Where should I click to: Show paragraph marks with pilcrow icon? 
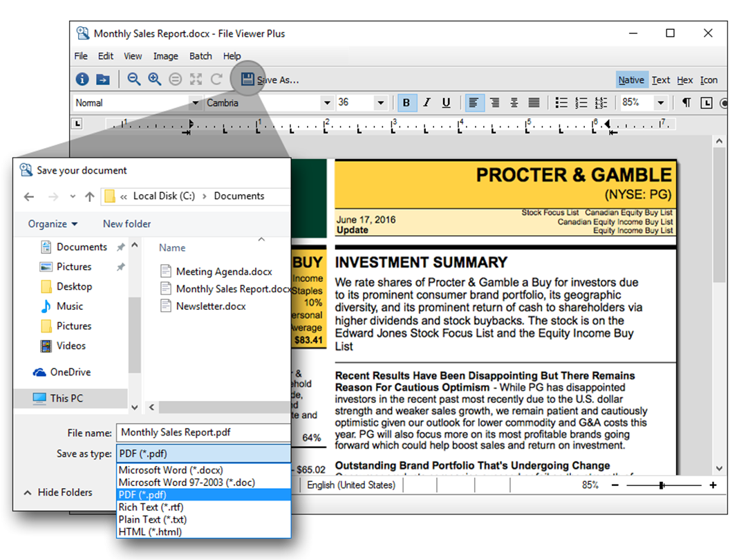tap(686, 102)
